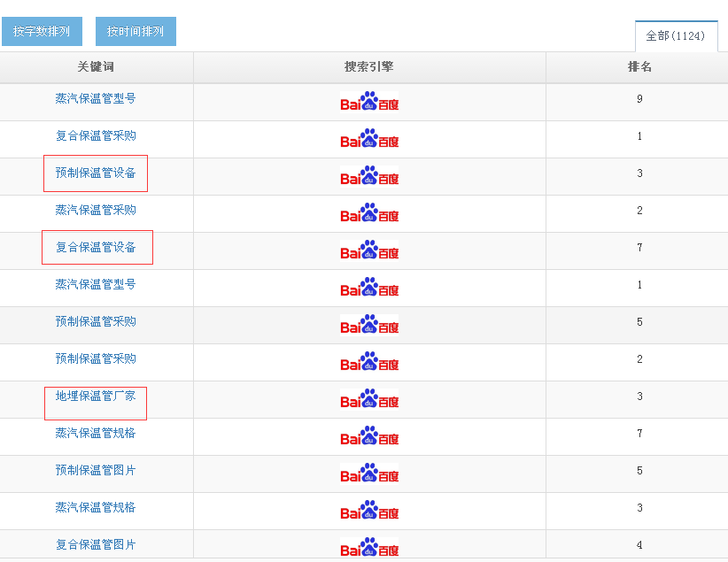Open keyword link 复合保温管采购
Screen dimensions: 728x562
pos(96,136)
